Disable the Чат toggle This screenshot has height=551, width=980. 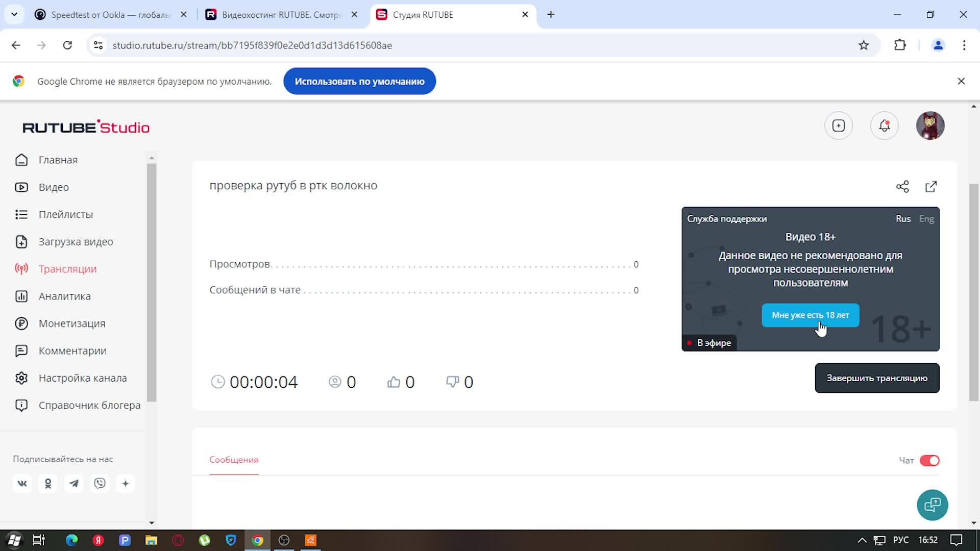(x=931, y=460)
